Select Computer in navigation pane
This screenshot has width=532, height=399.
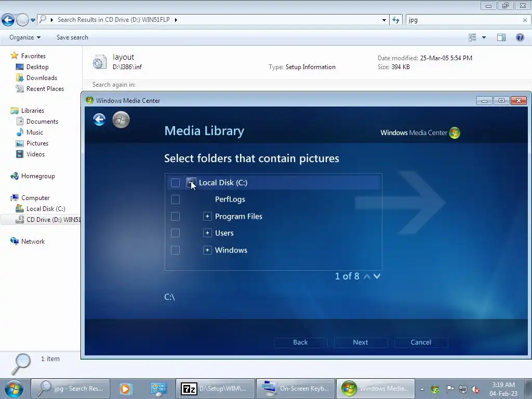point(35,198)
